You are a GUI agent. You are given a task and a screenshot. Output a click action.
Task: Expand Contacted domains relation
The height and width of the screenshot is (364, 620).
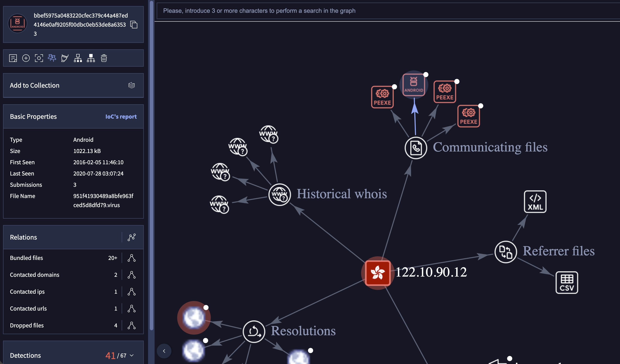click(132, 275)
